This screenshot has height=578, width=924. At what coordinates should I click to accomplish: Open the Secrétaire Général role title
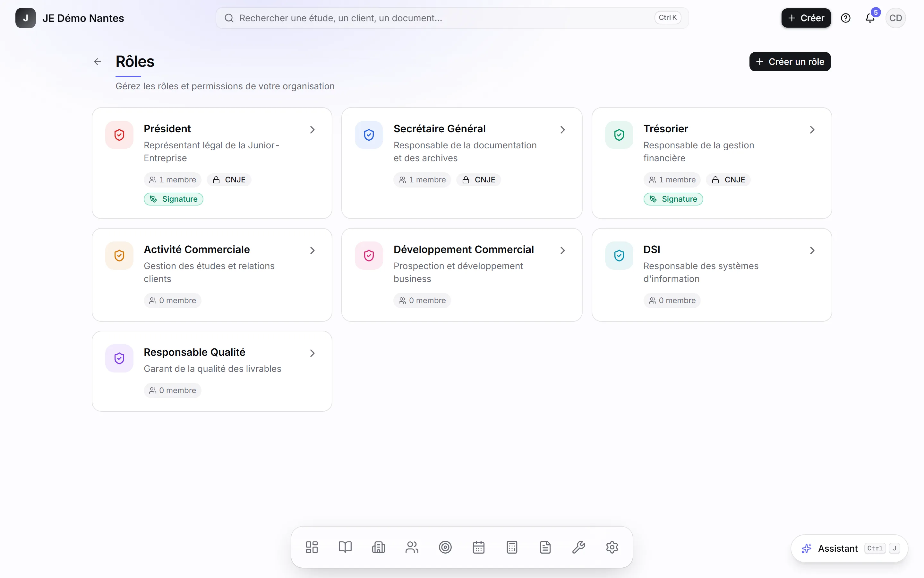pyautogui.click(x=440, y=129)
